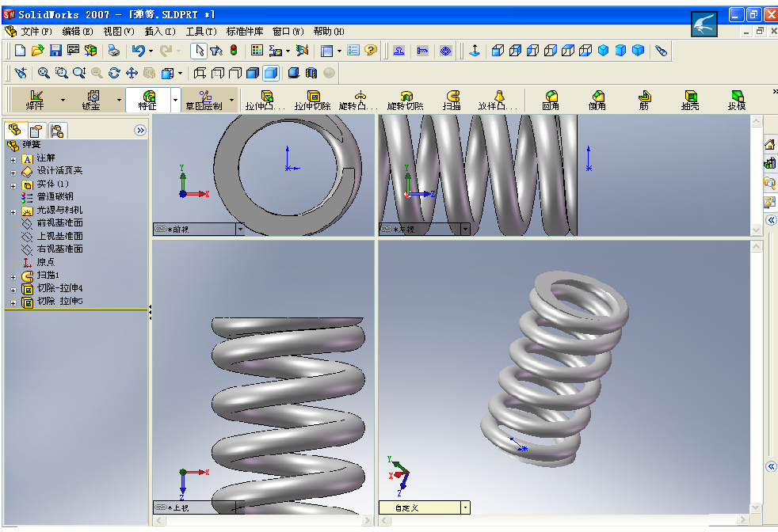Click the 圆角 fillet button
Viewport: 778px width, 532px height.
click(551, 101)
